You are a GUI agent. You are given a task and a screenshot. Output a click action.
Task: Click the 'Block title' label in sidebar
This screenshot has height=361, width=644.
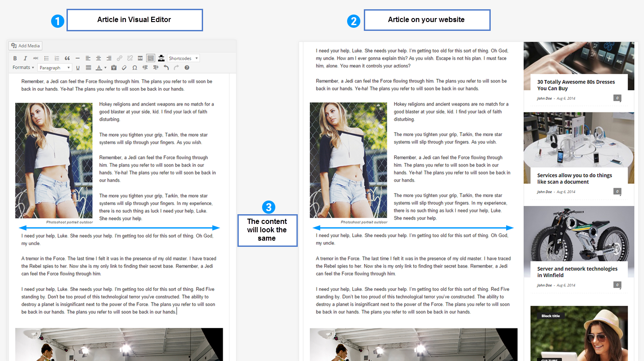point(551,316)
